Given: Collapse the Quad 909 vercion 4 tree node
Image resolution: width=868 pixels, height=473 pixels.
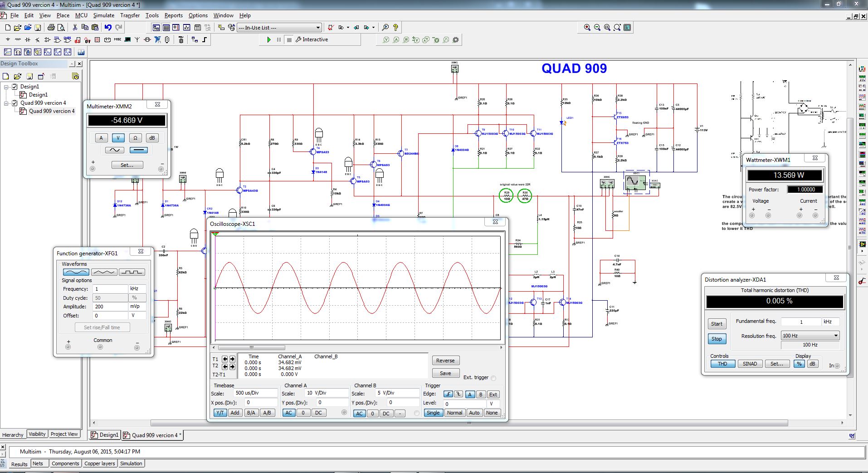Looking at the screenshot, I should click(6, 103).
